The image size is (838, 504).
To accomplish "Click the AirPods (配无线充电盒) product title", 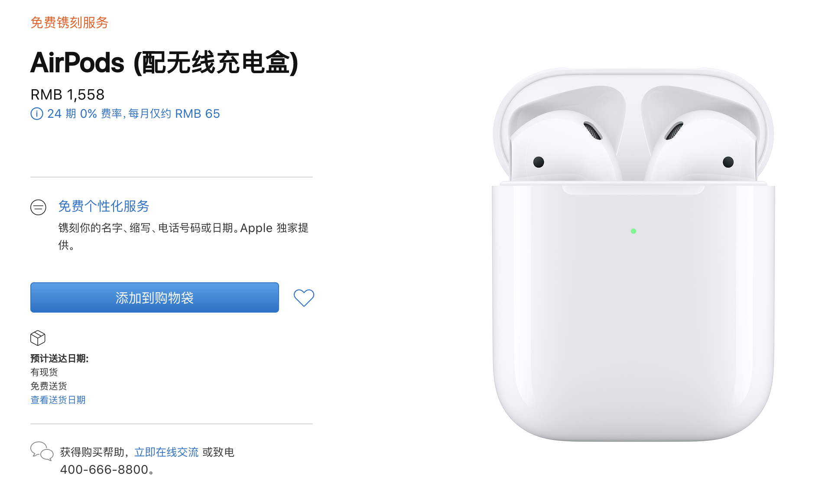I will point(164,63).
